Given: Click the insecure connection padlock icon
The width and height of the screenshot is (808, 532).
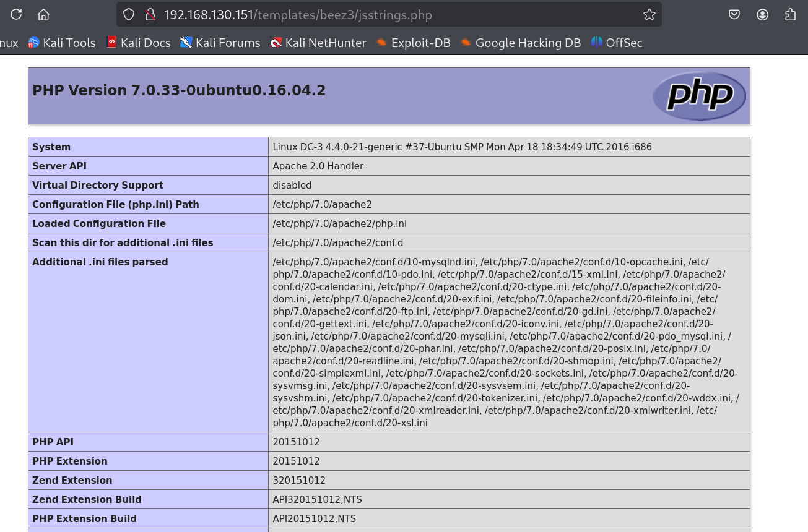Looking at the screenshot, I should [x=149, y=14].
